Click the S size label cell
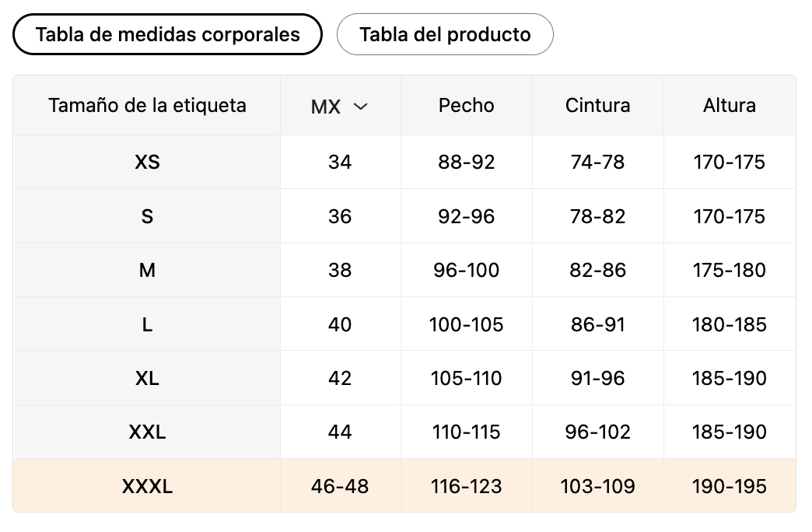Viewport: 812px width, 532px height. coord(147,216)
